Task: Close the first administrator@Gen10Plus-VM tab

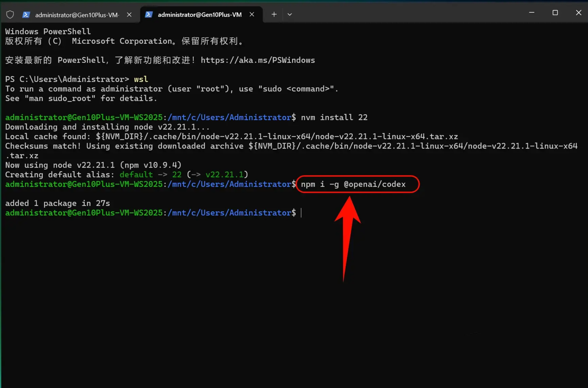Action: coord(129,15)
